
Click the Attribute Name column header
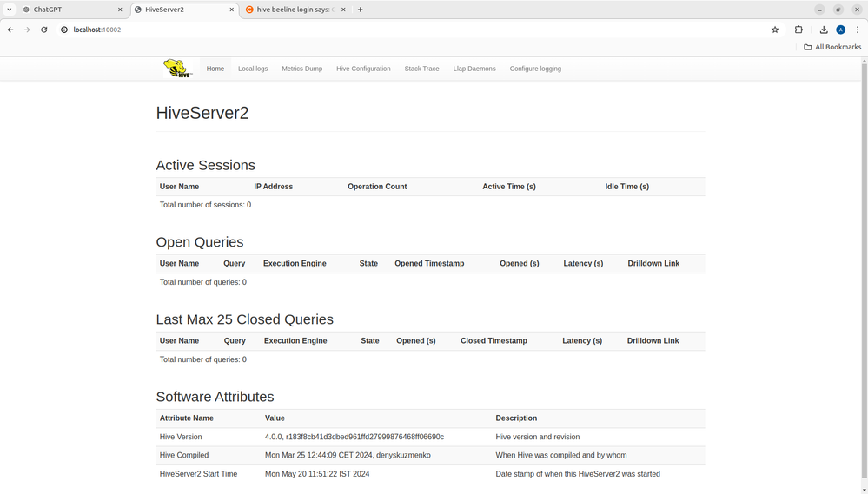point(187,418)
